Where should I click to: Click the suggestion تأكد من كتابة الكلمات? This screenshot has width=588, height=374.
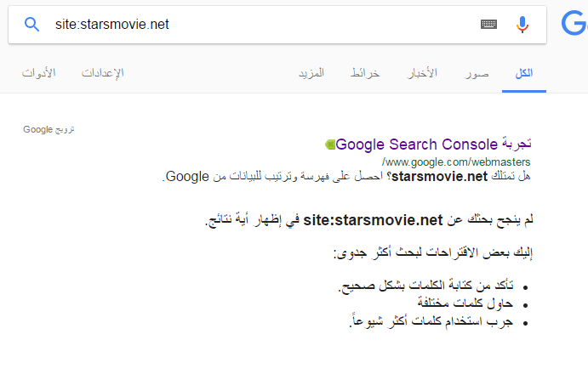coord(425,288)
